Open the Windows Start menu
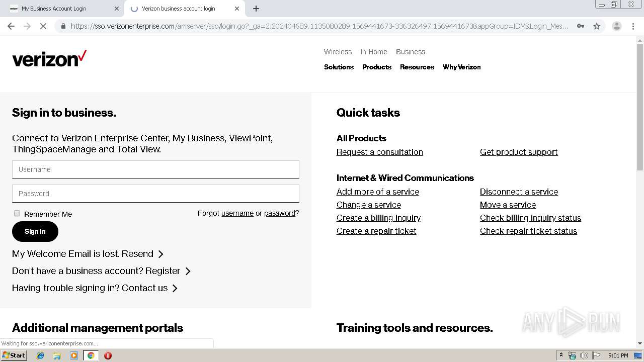 14,355
